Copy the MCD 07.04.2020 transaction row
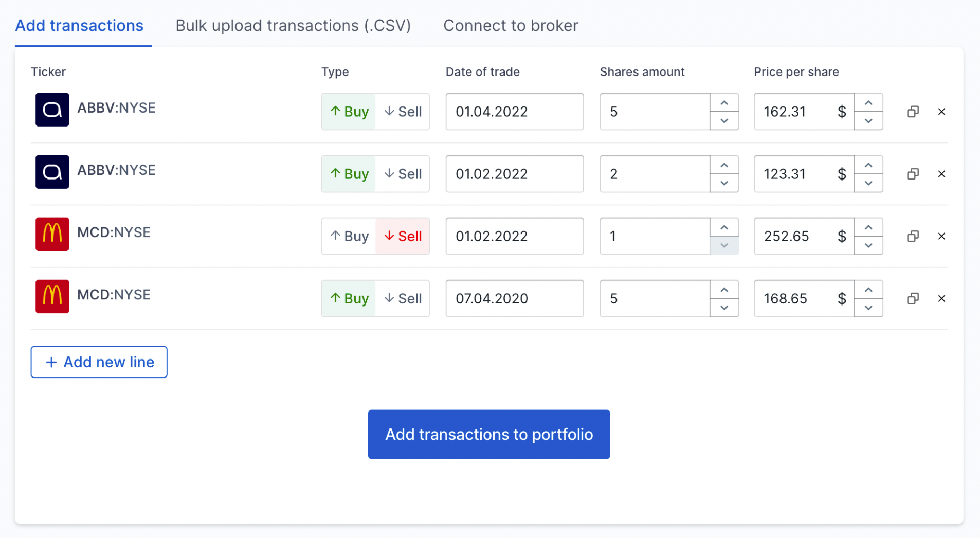 [913, 298]
